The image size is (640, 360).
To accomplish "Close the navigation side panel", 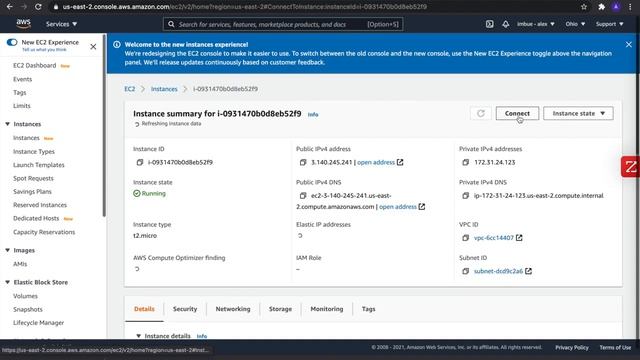I will coord(93,47).
